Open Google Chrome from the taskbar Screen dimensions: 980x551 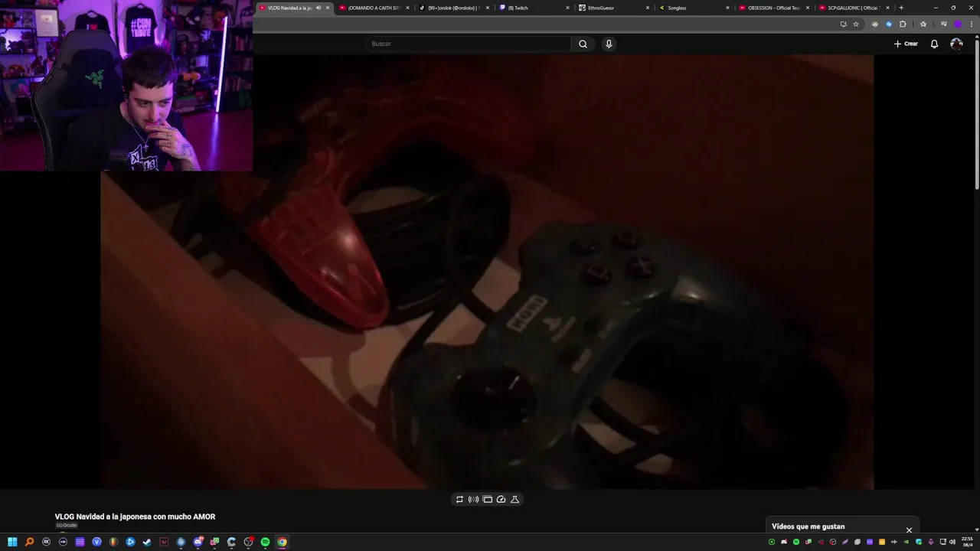click(282, 542)
